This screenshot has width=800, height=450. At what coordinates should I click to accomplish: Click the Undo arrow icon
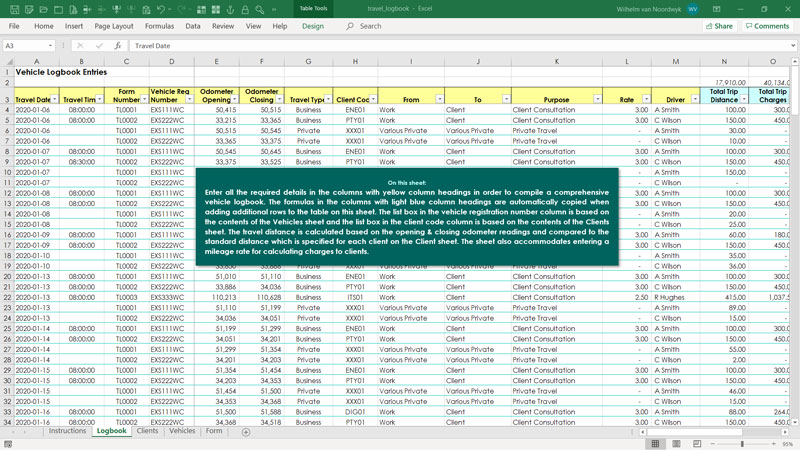pos(161,10)
